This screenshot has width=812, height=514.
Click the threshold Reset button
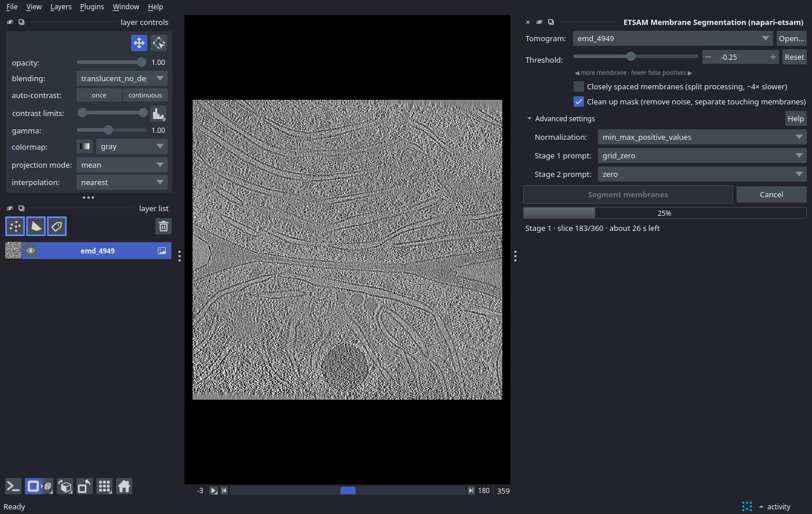pyautogui.click(x=794, y=57)
